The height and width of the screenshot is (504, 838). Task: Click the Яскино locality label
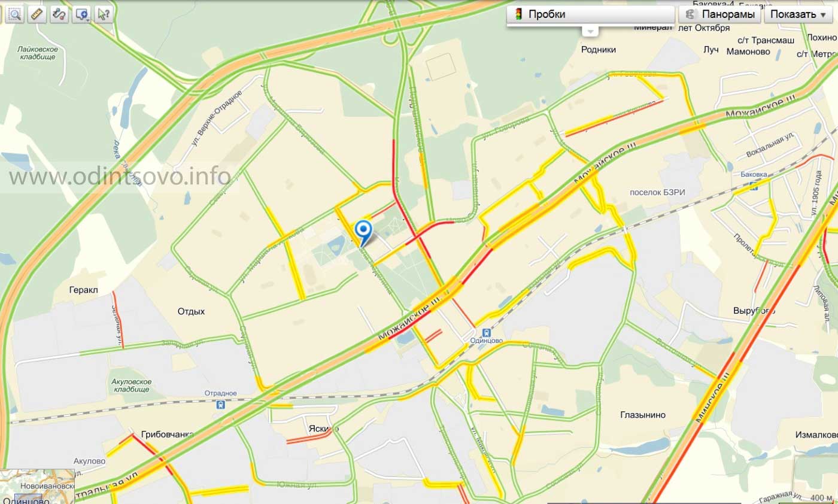[324, 429]
